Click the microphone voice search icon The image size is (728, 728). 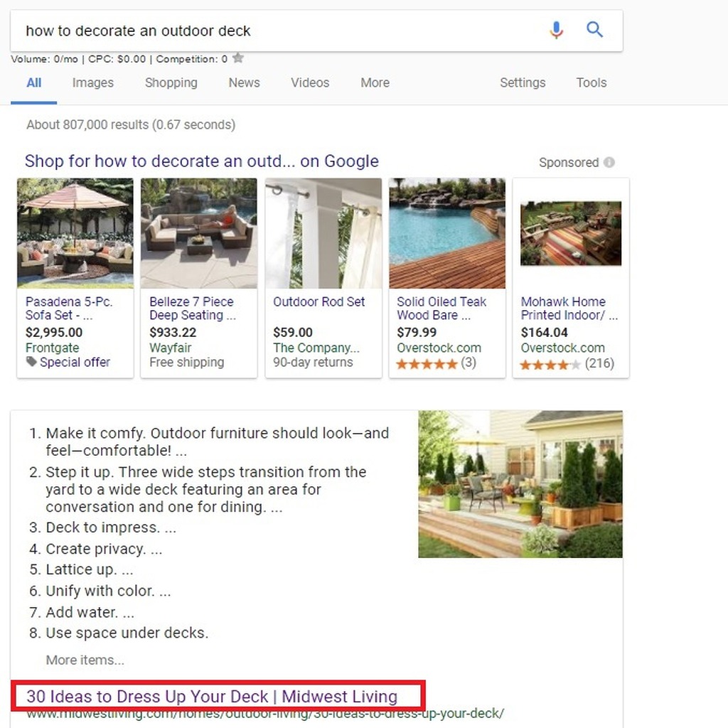coord(556,30)
